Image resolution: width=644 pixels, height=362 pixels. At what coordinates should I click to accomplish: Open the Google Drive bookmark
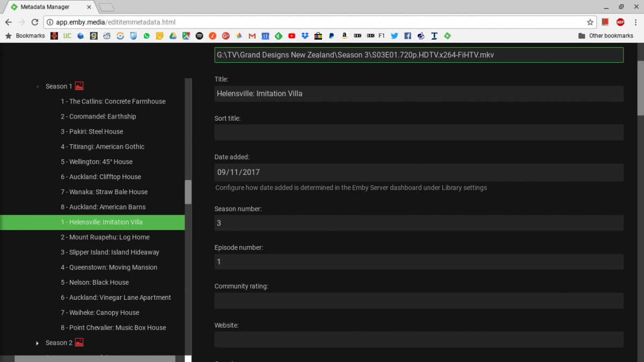[173, 36]
